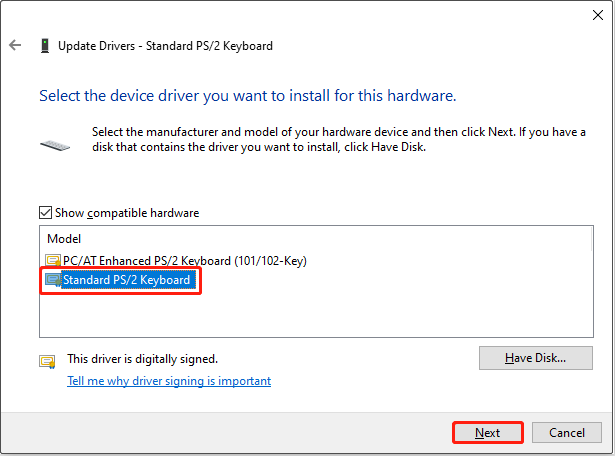The height and width of the screenshot is (456, 615).
Task: Click the digitally signed certificate icon
Action: coord(47,360)
